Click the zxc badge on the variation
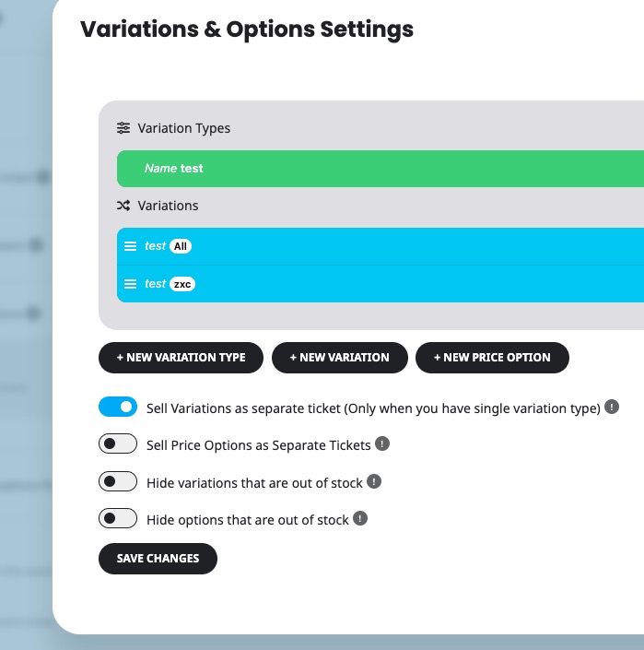This screenshot has width=644, height=650. 182,284
